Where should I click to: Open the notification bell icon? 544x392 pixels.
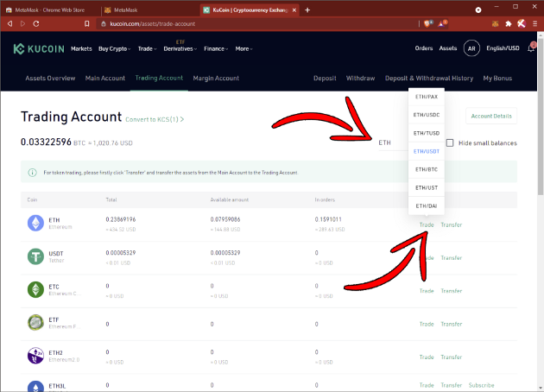531,48
